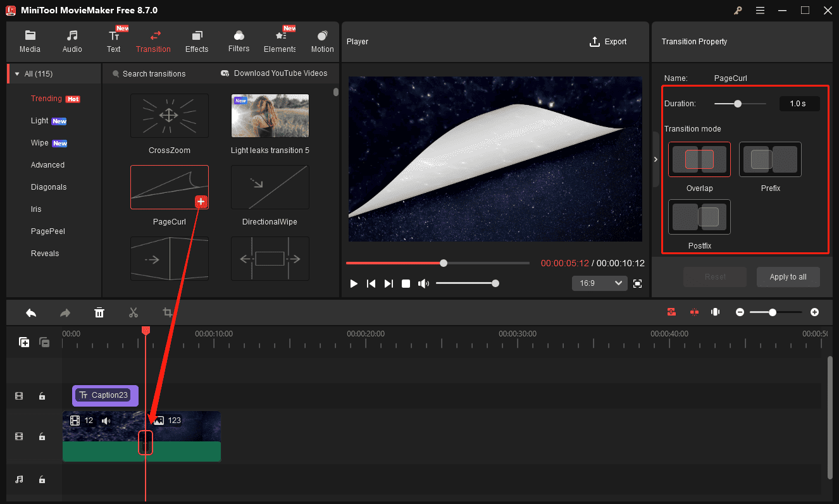Stop the playback
Screen dimensions: 839x504
[406, 283]
